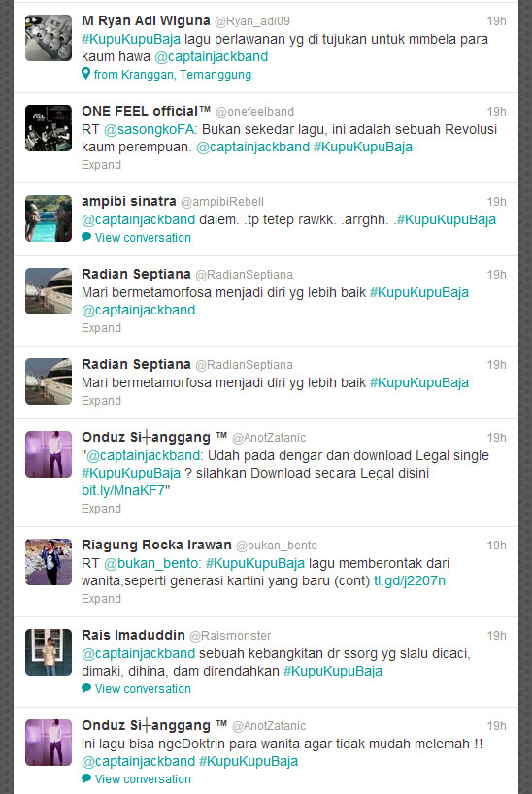View conversation for ampibi sinatra's tweet
The height and width of the screenshot is (794, 532).
(143, 238)
